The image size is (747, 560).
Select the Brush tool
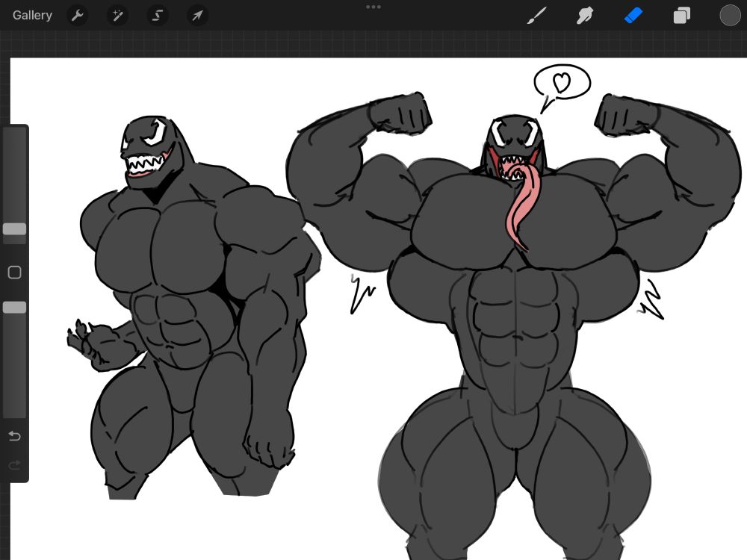(x=537, y=15)
